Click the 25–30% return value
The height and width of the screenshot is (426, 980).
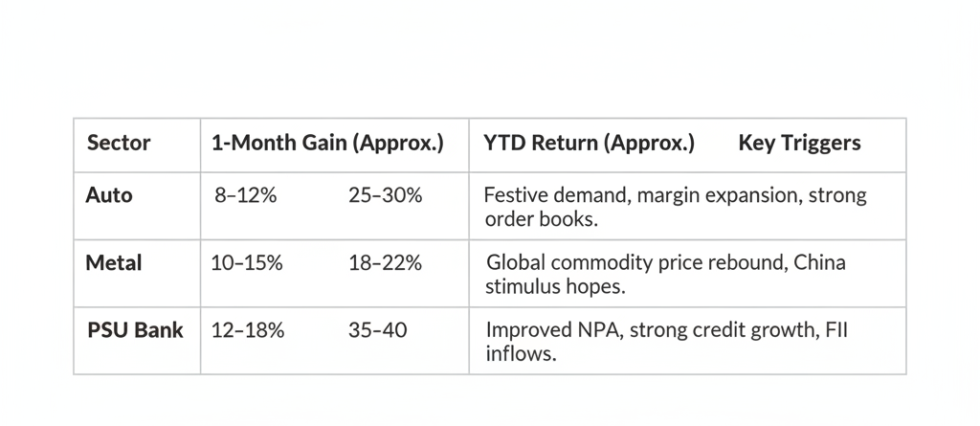coord(385,196)
